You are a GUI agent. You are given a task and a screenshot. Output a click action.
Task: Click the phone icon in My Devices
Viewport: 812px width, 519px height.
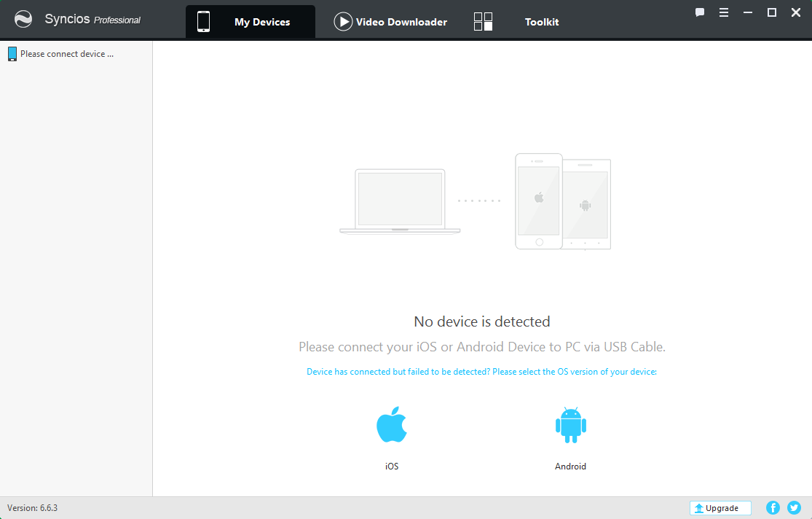click(x=203, y=22)
